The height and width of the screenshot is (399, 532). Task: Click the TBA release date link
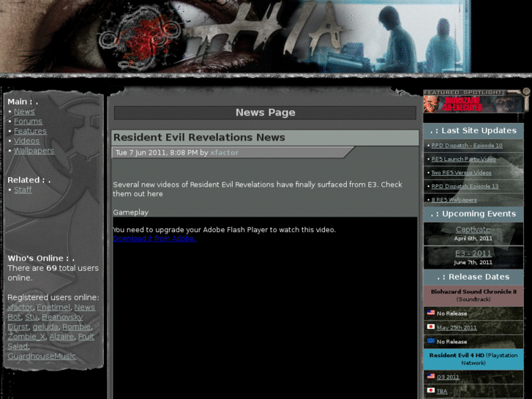click(442, 392)
